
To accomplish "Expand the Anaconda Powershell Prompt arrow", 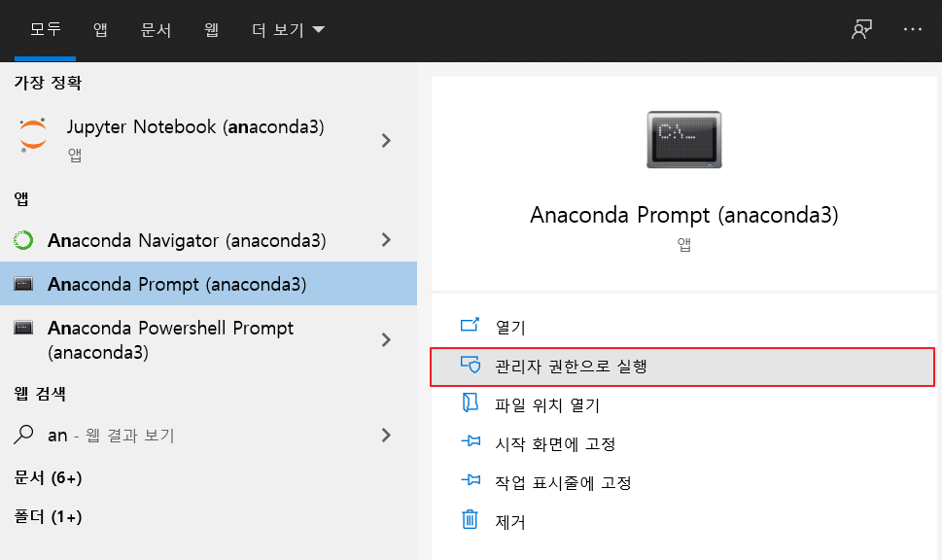I will tap(386, 339).
